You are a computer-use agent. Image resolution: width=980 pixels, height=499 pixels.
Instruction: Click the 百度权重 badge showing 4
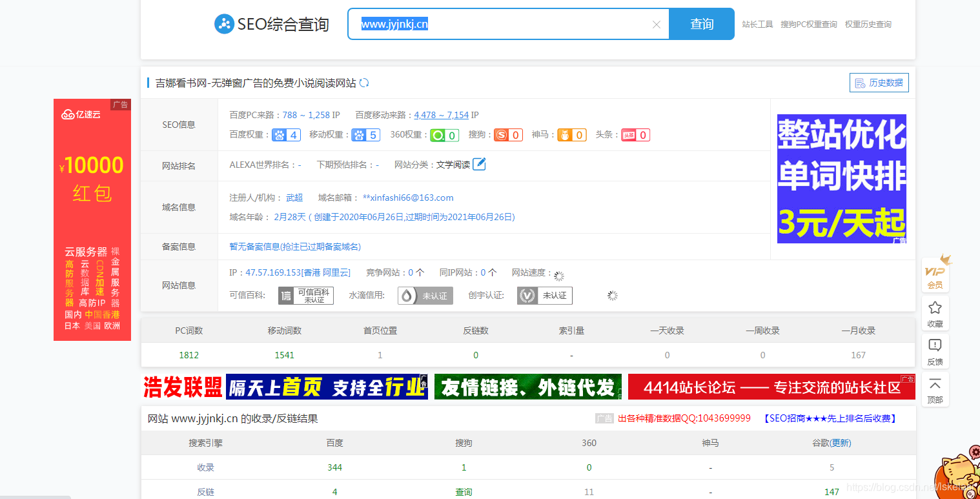(x=286, y=134)
